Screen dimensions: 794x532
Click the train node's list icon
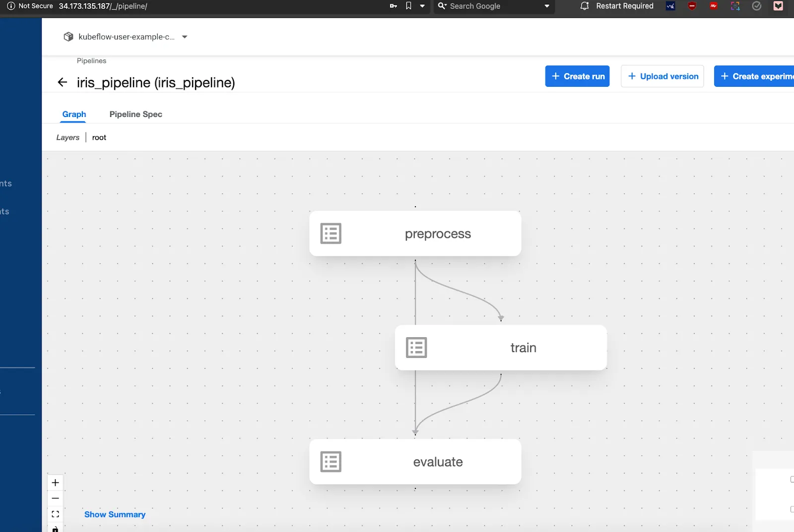(x=416, y=348)
